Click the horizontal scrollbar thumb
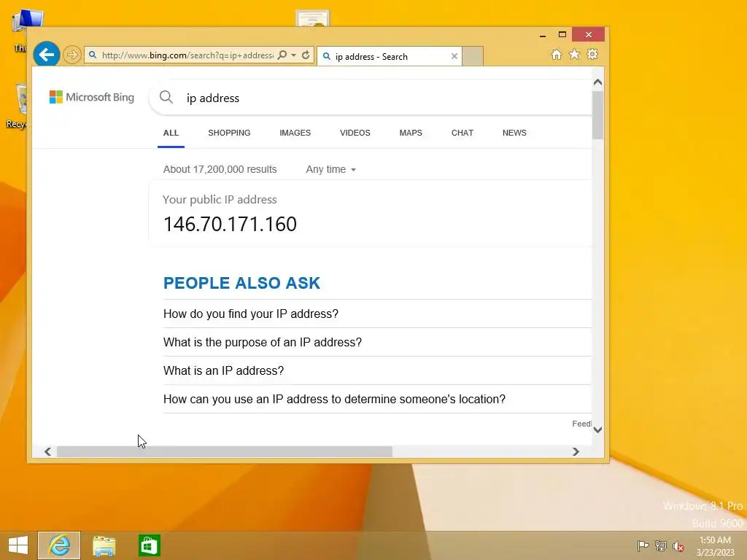The height and width of the screenshot is (560, 747). [225, 451]
